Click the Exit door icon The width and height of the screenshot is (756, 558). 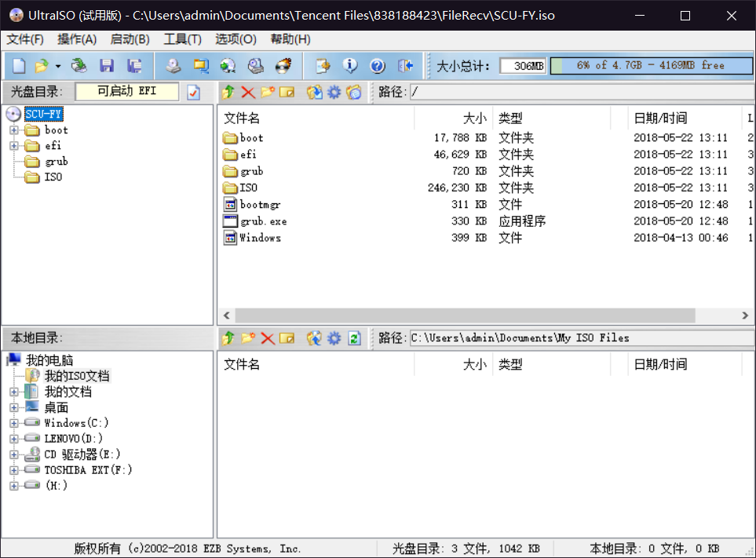(406, 66)
